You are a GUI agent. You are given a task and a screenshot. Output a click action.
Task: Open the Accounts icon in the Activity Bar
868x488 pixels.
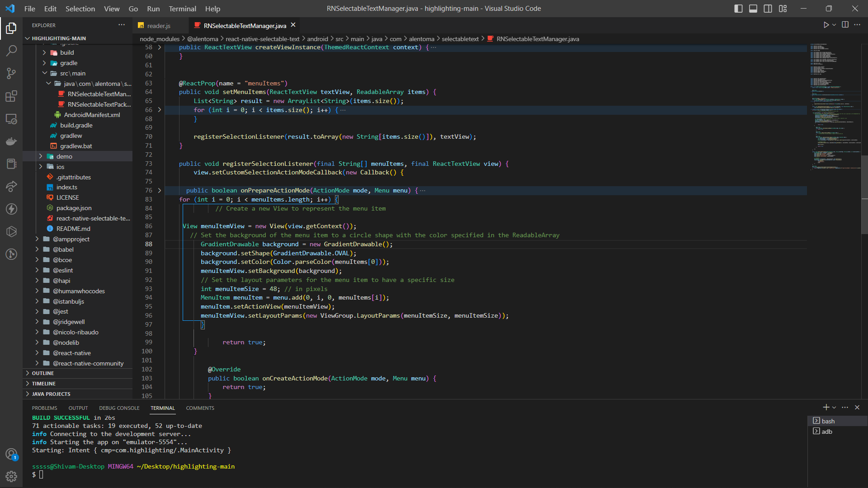point(11,454)
